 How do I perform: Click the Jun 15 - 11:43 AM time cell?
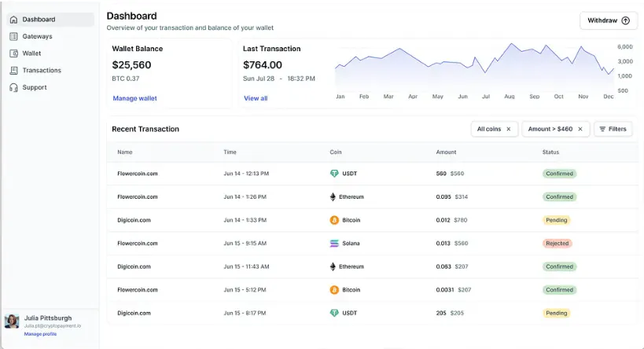(246, 267)
